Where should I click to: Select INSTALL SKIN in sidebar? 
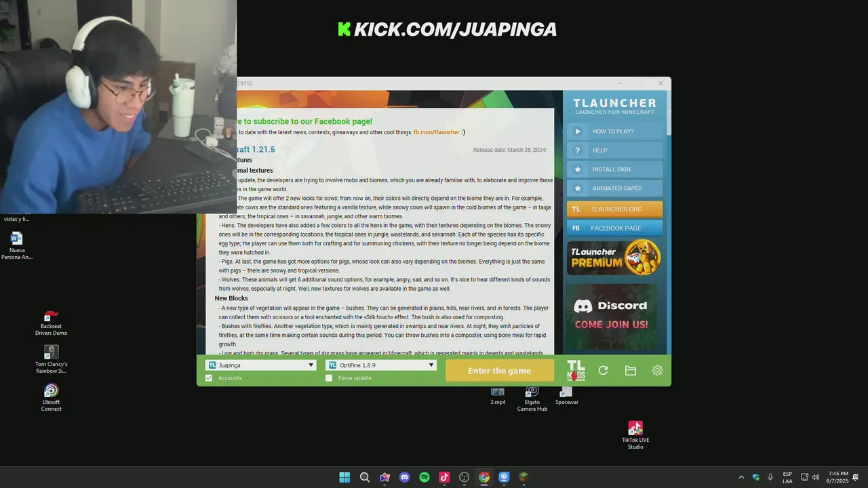[x=614, y=169]
